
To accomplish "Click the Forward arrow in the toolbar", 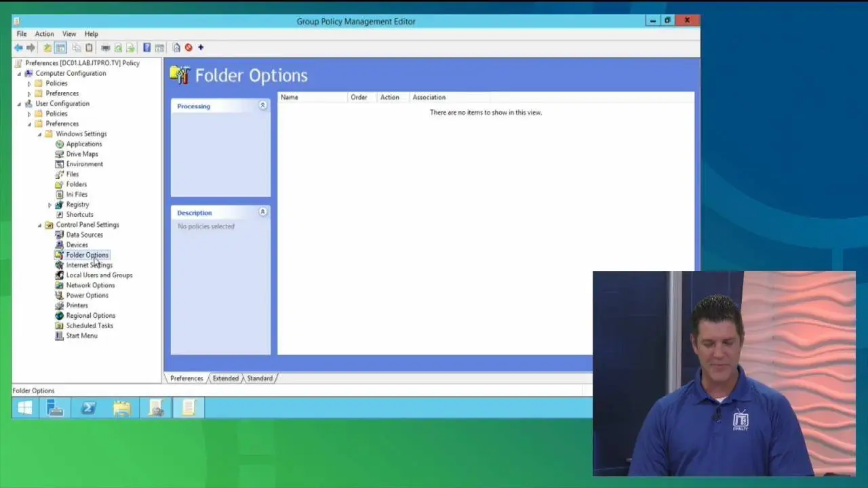I will (31, 47).
